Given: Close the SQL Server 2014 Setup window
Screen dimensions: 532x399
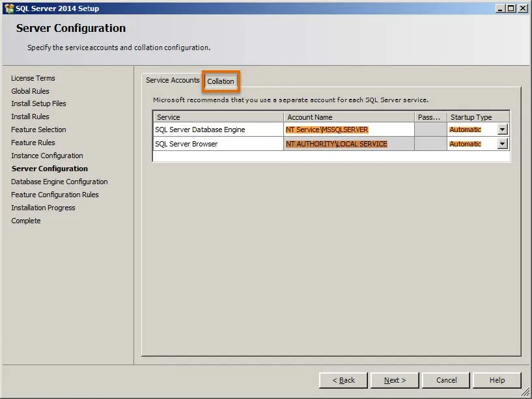Looking at the screenshot, I should click(523, 8).
